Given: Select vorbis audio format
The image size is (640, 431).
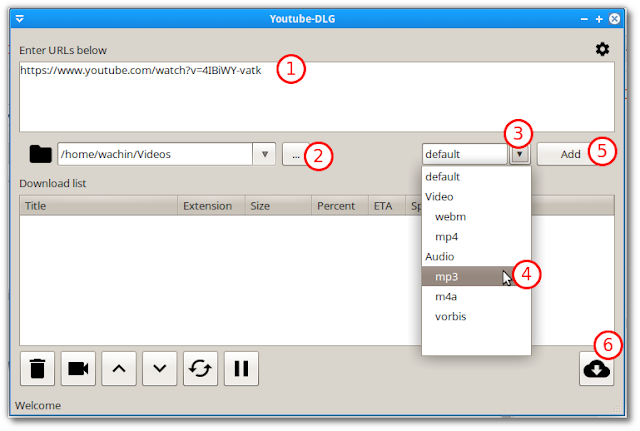Looking at the screenshot, I should click(x=476, y=316).
